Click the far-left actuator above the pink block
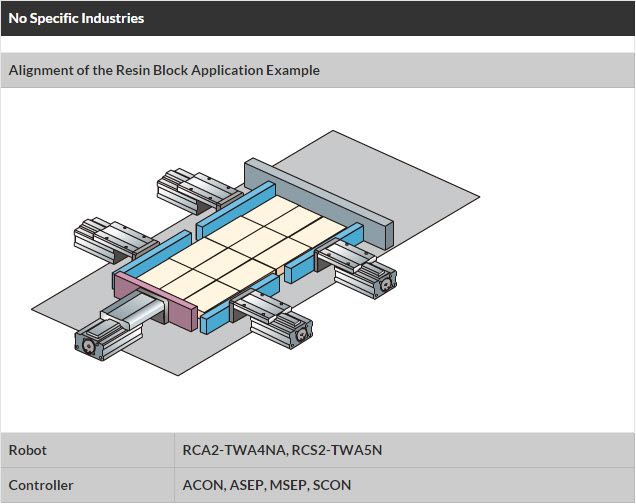Image resolution: width=636 pixels, height=504 pixels. 108,237
